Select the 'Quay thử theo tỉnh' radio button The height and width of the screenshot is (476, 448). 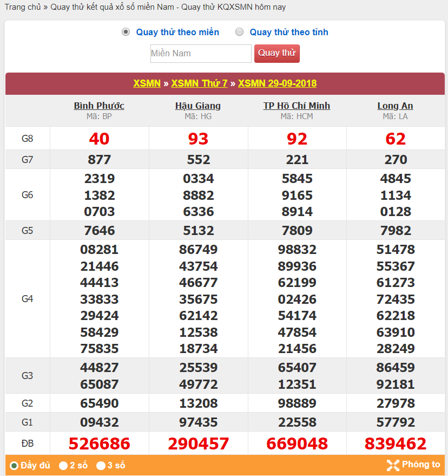coord(240,32)
